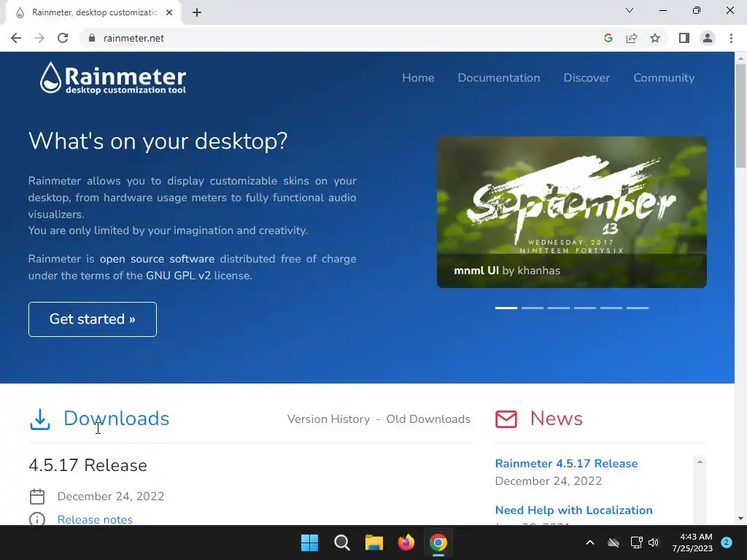Click the 4.5.17 Release heading

[88, 465]
